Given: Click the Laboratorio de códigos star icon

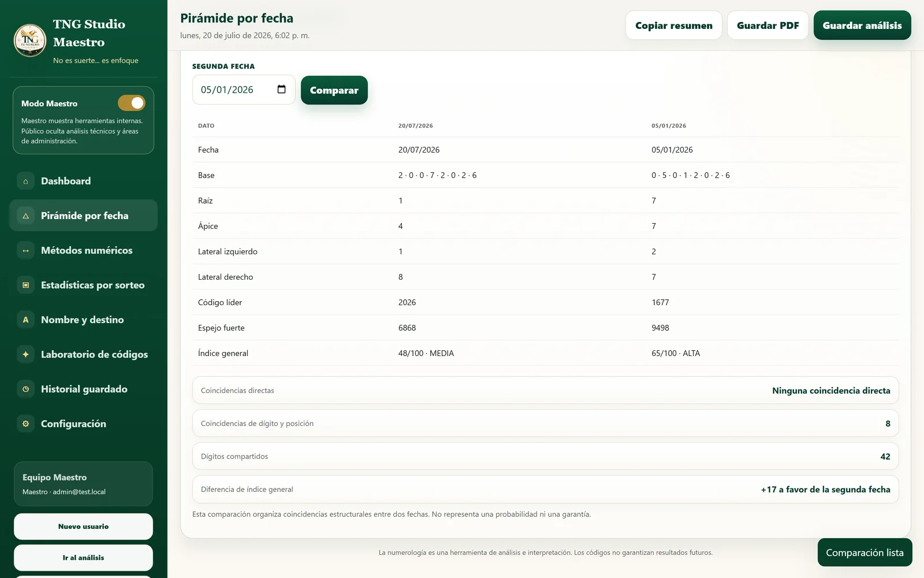Looking at the screenshot, I should tap(25, 354).
